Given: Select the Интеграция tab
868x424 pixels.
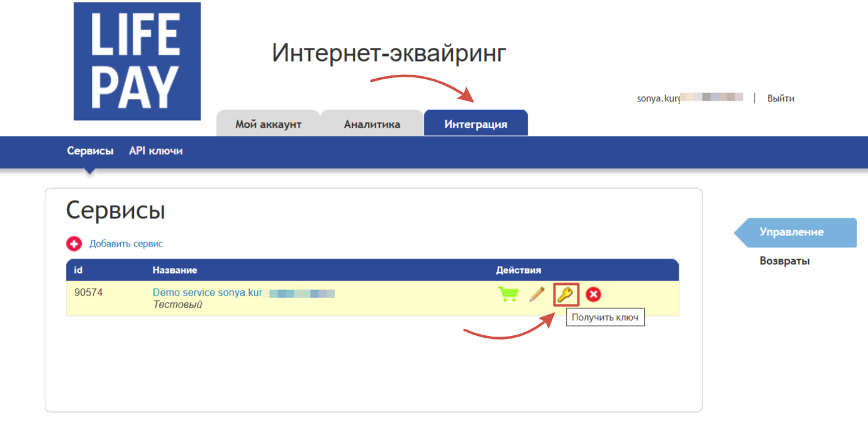Looking at the screenshot, I should (x=476, y=124).
